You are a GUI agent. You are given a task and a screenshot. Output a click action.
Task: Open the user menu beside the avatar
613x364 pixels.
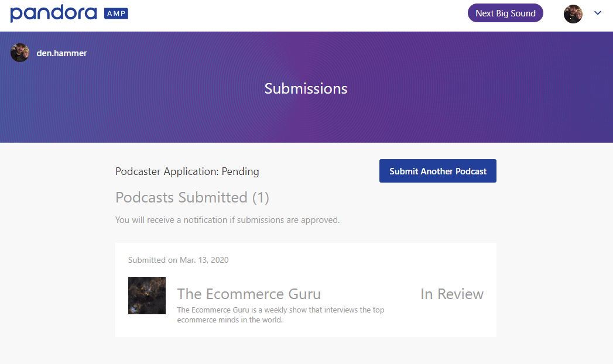click(x=597, y=13)
